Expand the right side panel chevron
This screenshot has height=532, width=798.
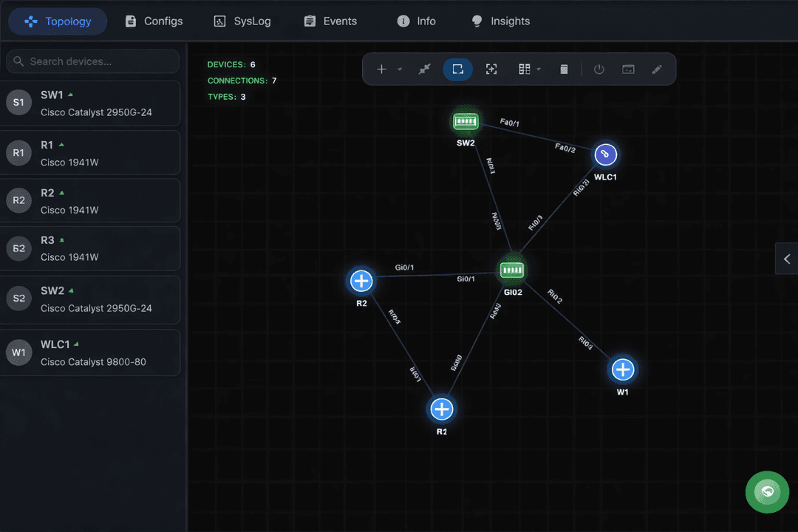click(x=786, y=259)
